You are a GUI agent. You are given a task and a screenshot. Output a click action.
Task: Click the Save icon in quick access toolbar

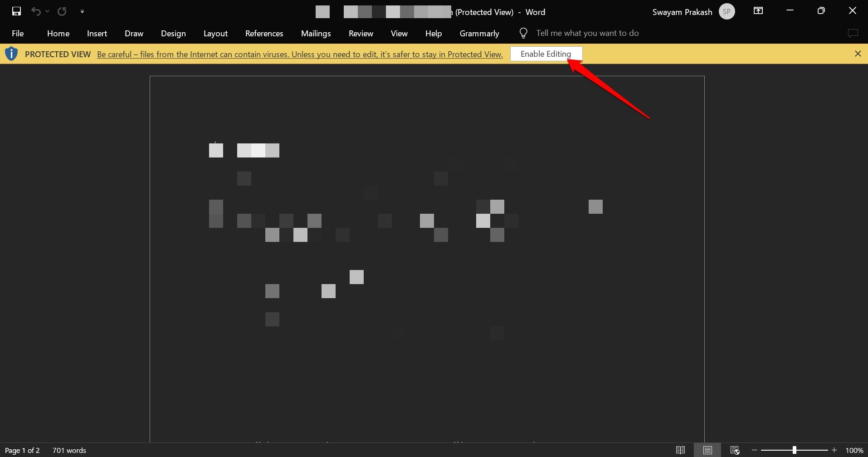[16, 11]
